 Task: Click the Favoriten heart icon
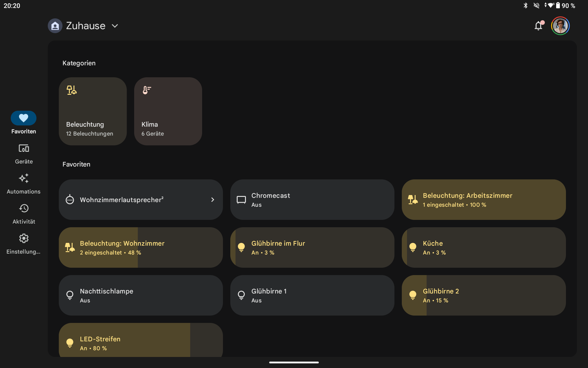coord(24,118)
